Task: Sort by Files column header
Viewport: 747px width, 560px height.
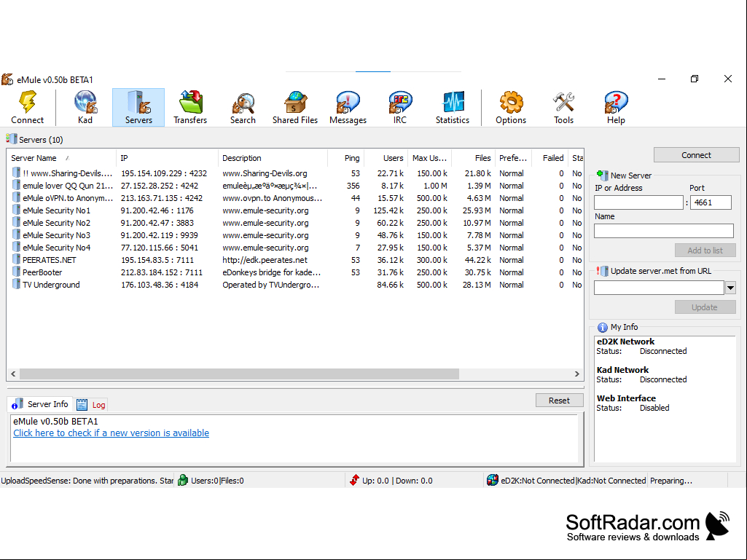Action: coord(473,158)
